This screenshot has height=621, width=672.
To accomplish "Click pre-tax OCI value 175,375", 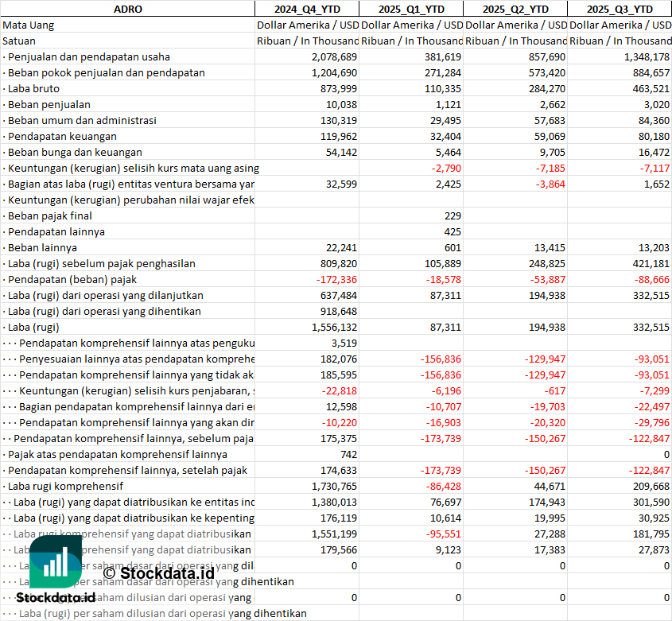I will click(x=339, y=438).
